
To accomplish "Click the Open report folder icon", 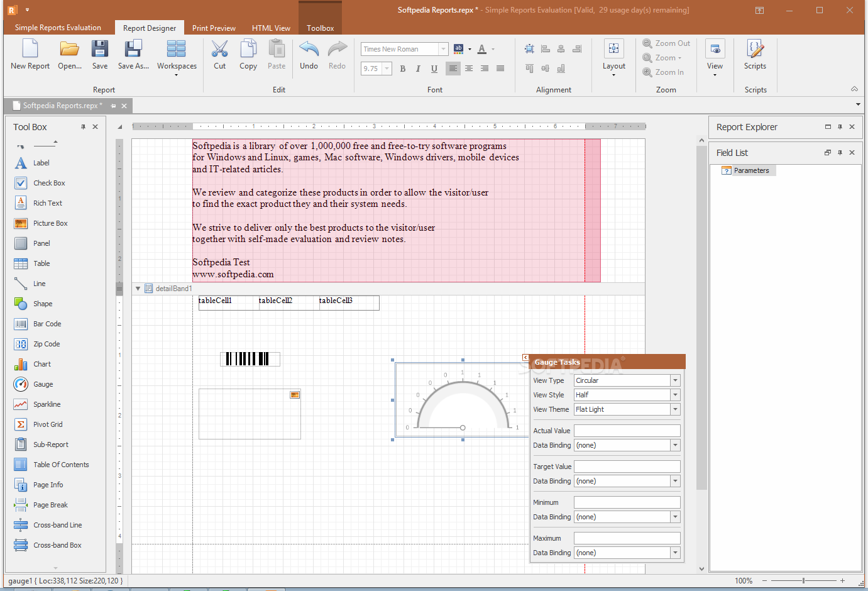I will (70, 49).
